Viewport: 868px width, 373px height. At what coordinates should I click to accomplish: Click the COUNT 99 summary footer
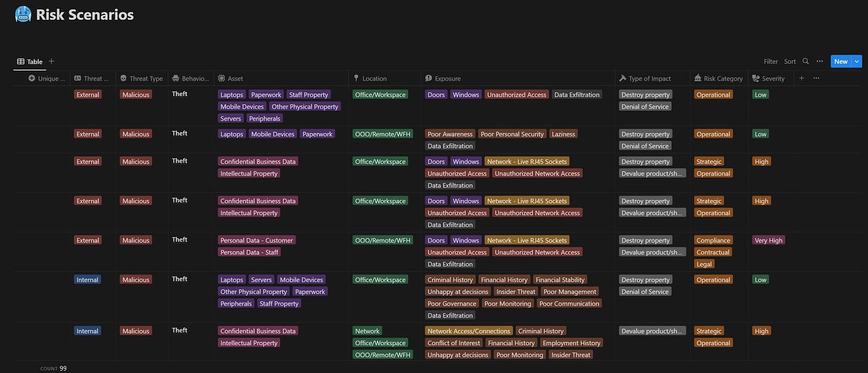tap(54, 368)
